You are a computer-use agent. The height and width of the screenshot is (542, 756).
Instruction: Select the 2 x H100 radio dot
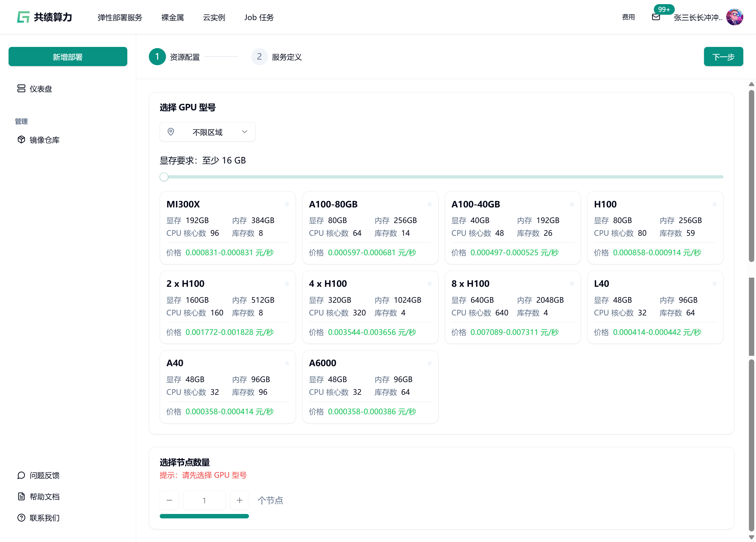click(x=287, y=284)
